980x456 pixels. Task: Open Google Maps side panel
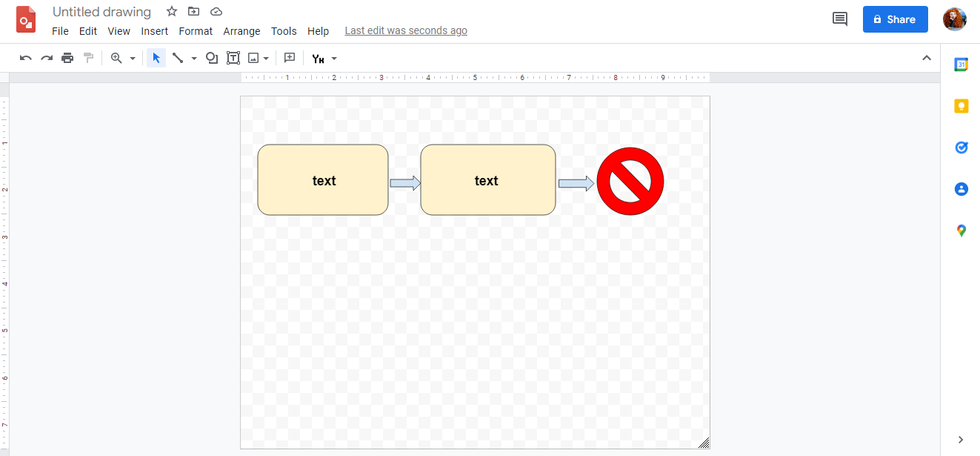coord(961,231)
